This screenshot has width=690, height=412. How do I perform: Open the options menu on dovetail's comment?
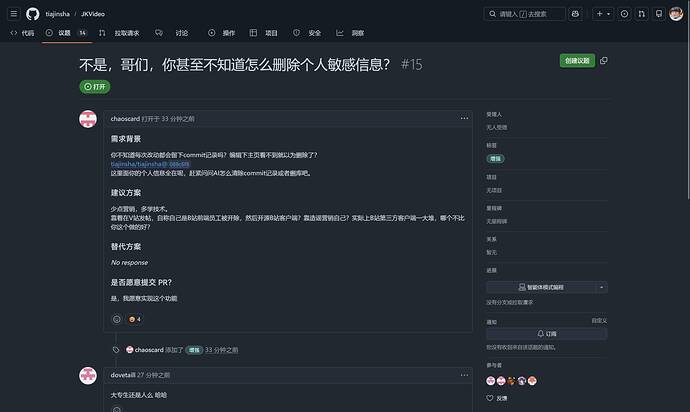(x=464, y=375)
